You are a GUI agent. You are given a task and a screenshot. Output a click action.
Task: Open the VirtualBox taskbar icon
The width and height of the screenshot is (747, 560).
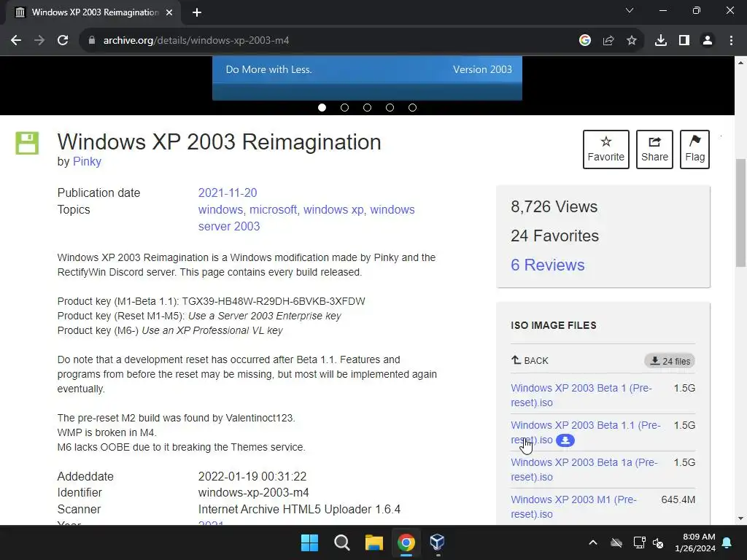click(438, 542)
